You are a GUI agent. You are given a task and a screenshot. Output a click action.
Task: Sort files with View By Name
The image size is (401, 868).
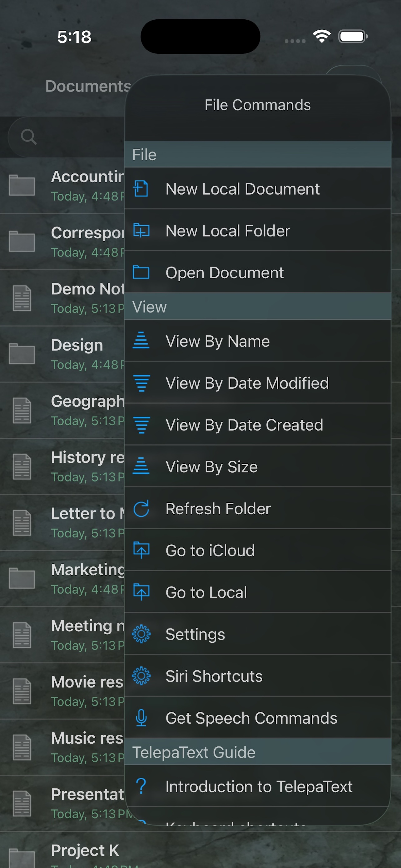pyautogui.click(x=258, y=341)
